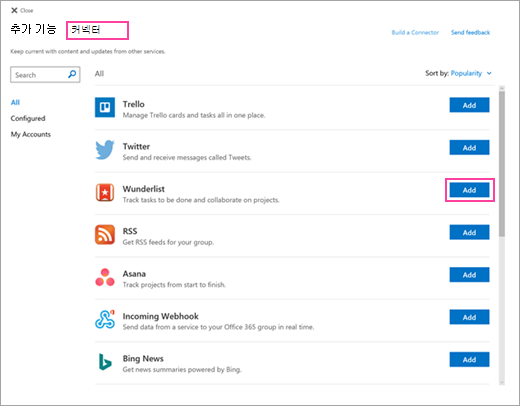This screenshot has width=520, height=406.
Task: Click the Wunderlist star icon
Action: 105,192
